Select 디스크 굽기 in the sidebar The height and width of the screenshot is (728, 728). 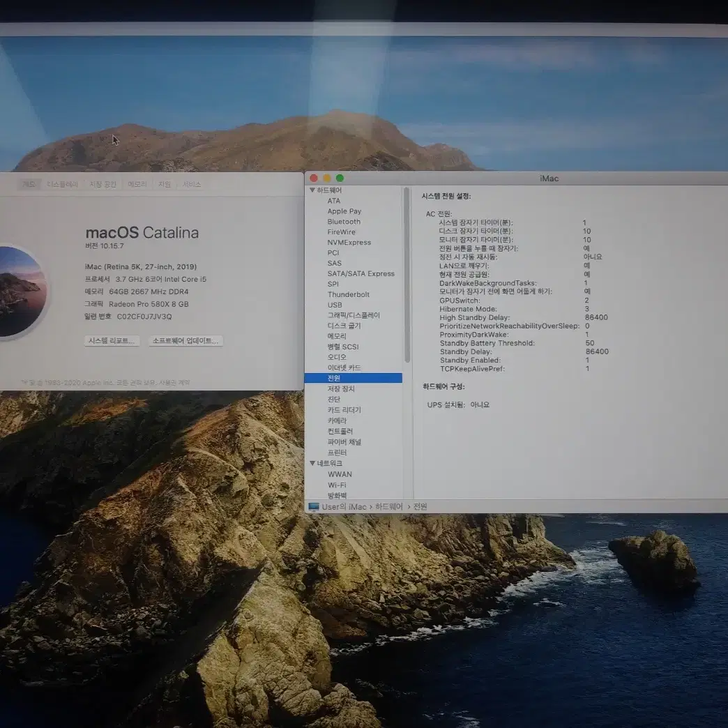pos(344,326)
